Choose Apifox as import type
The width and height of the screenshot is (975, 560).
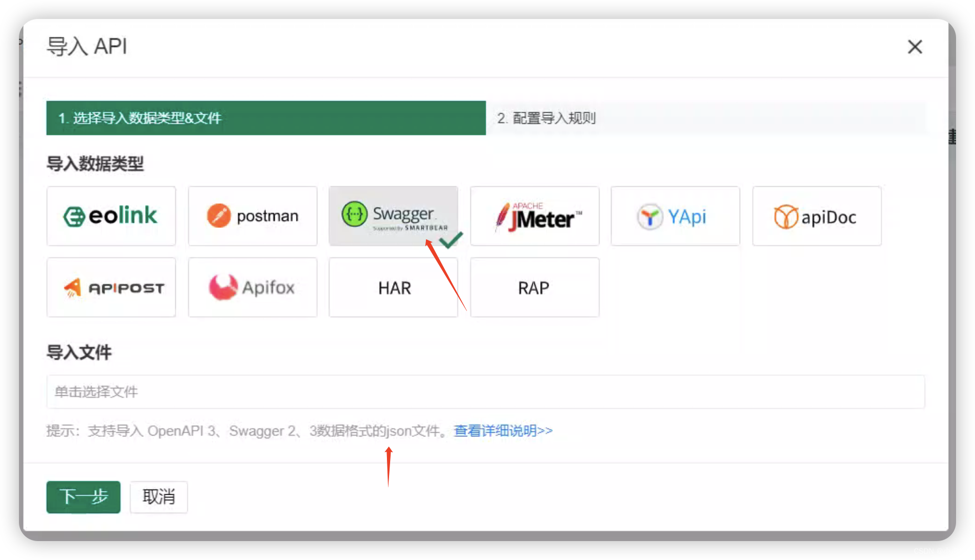[253, 287]
